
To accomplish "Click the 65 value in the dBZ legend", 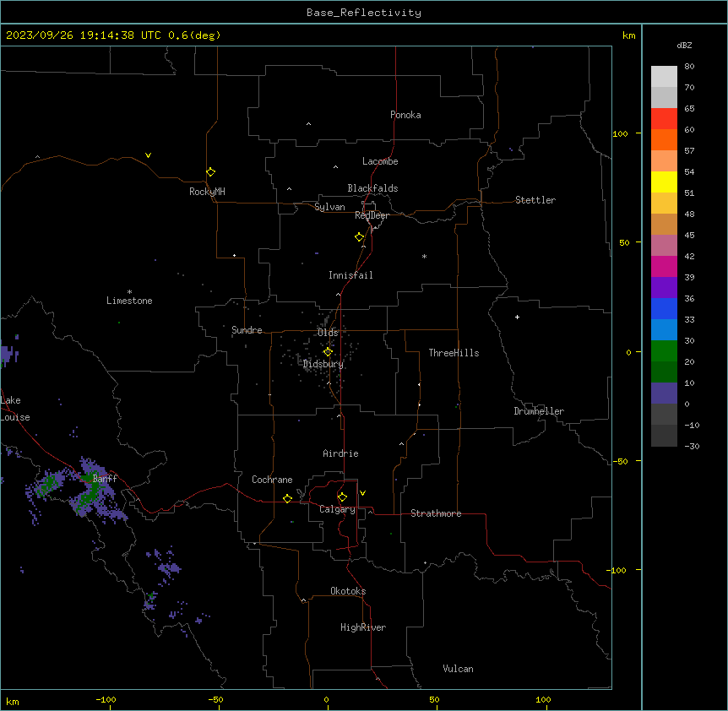I will point(689,109).
